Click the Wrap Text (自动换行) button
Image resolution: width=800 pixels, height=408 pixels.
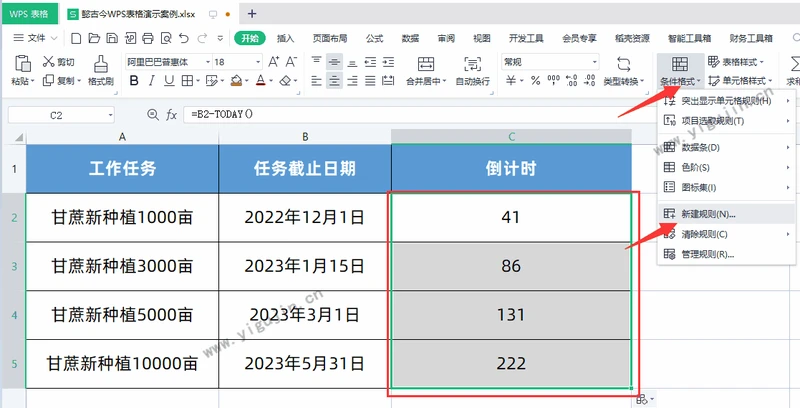tap(472, 70)
